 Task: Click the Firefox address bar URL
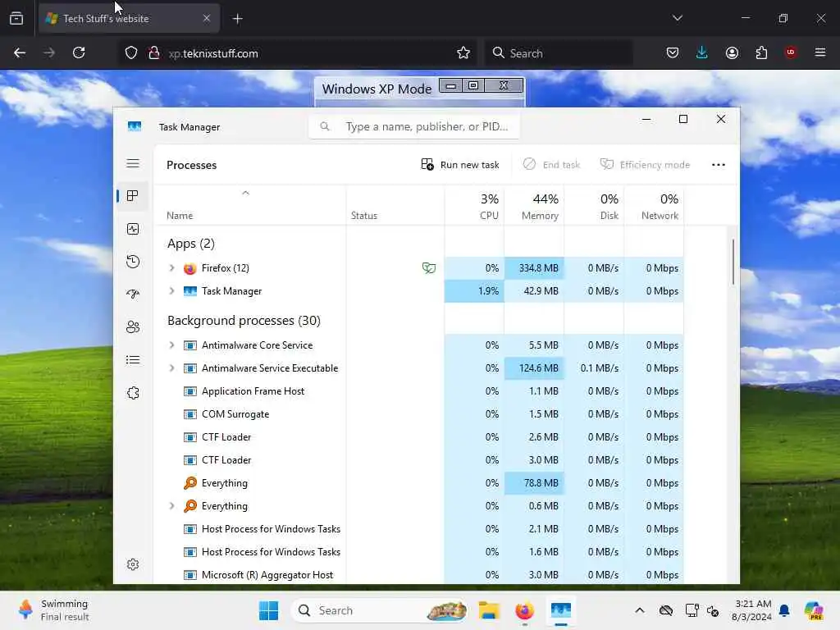213,53
